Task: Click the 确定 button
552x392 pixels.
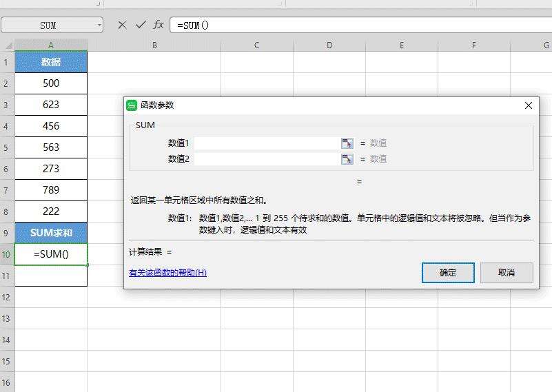Action: (x=448, y=273)
